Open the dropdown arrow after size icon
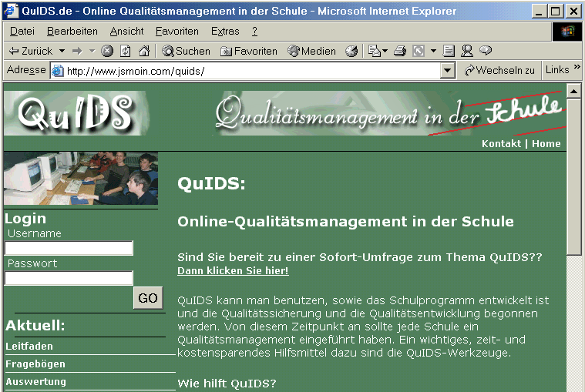The image size is (585, 392). pyautogui.click(x=433, y=51)
